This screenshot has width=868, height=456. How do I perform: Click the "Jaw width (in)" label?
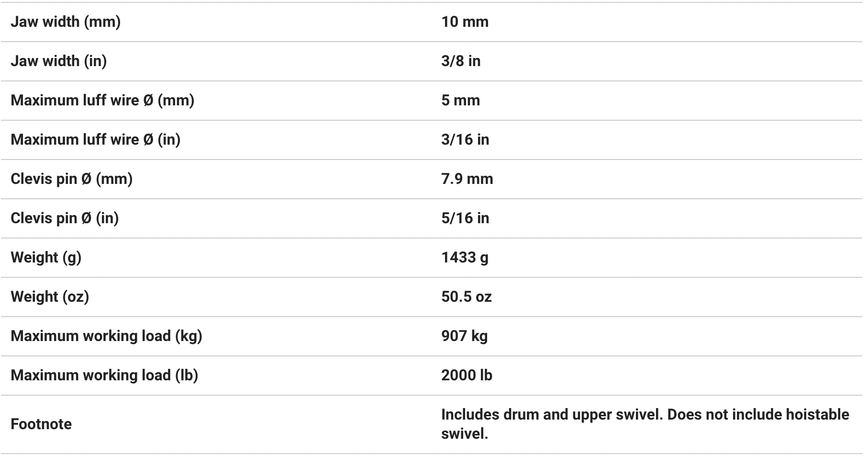(x=59, y=61)
